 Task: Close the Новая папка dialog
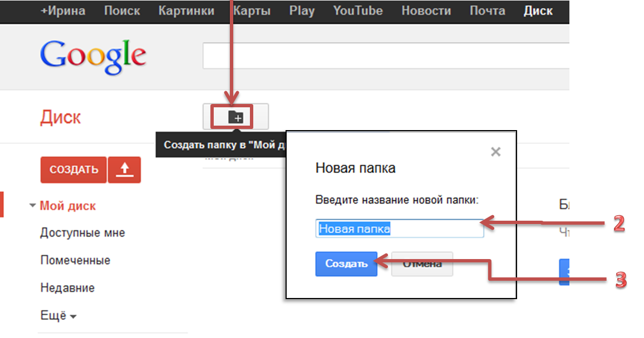click(496, 152)
